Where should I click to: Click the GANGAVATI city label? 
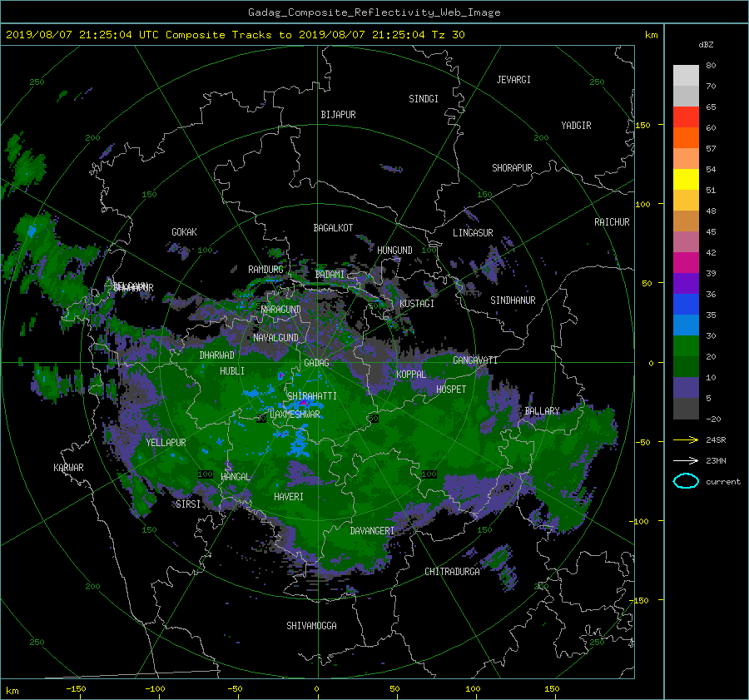[475, 360]
